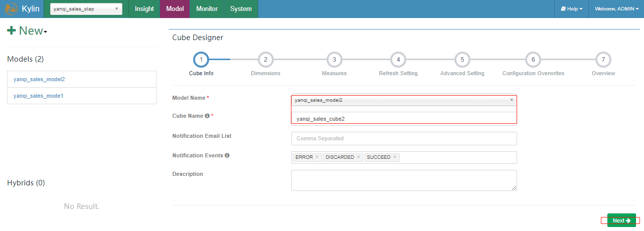
Task: Click the Cube Name input field
Action: pos(404,119)
